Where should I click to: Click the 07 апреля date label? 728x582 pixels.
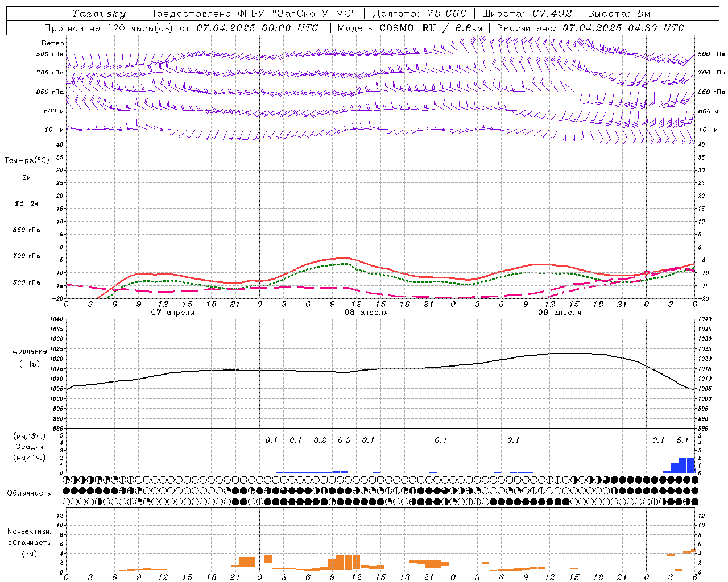(172, 313)
